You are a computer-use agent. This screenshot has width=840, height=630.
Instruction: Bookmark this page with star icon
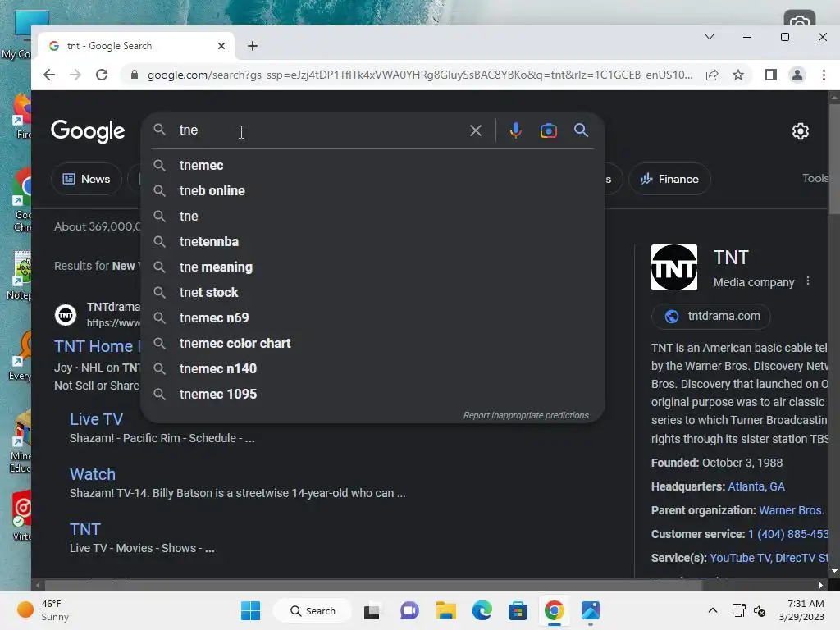coord(738,75)
